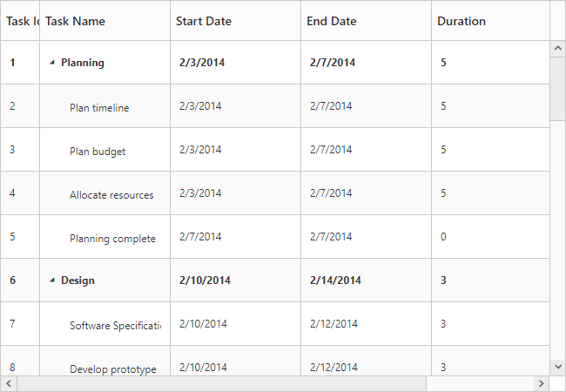Click the horizontal scrollbar right arrow
This screenshot has width=566, height=392.
click(x=541, y=383)
